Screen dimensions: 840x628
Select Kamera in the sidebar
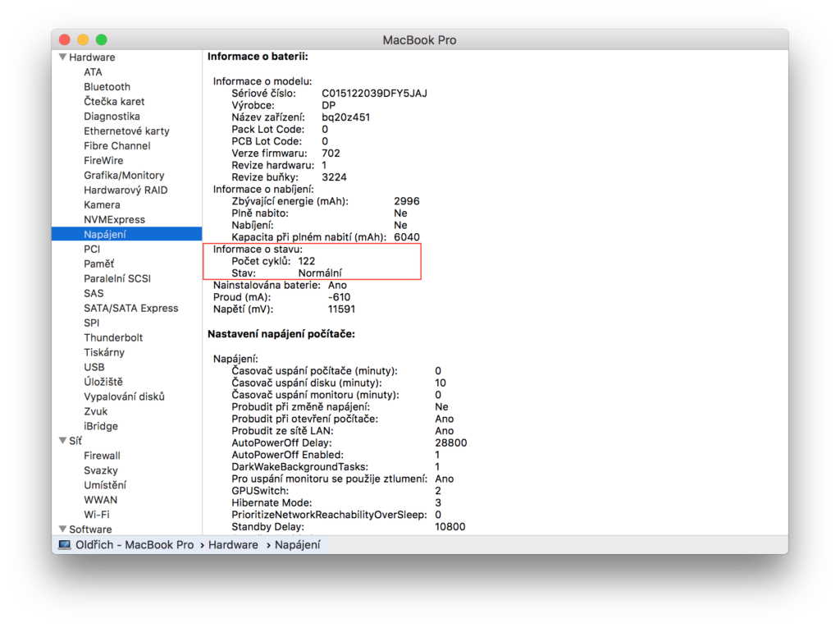(x=102, y=205)
